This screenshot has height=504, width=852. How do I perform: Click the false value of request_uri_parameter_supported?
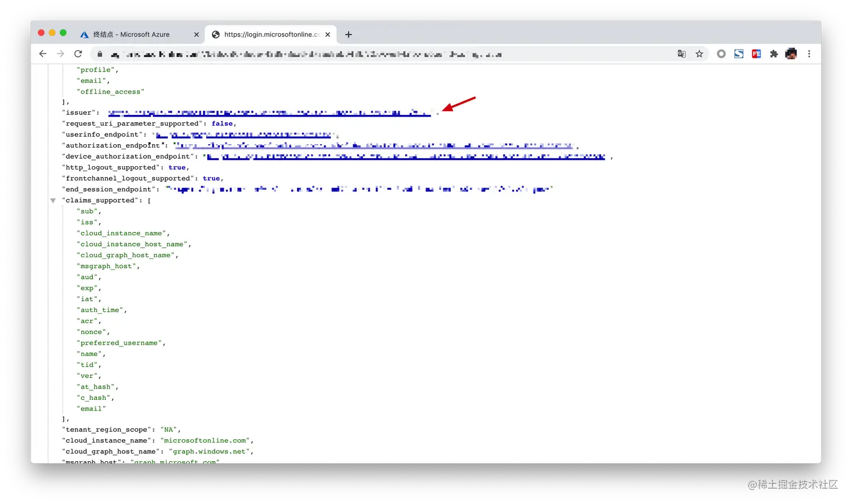[x=222, y=124]
